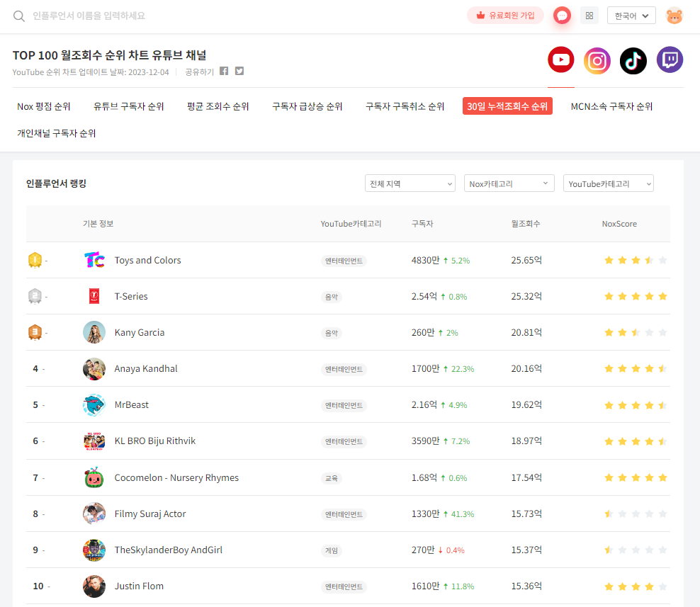The image size is (700, 607).
Task: Open the 전체 지역 region dropdown
Action: tap(410, 183)
